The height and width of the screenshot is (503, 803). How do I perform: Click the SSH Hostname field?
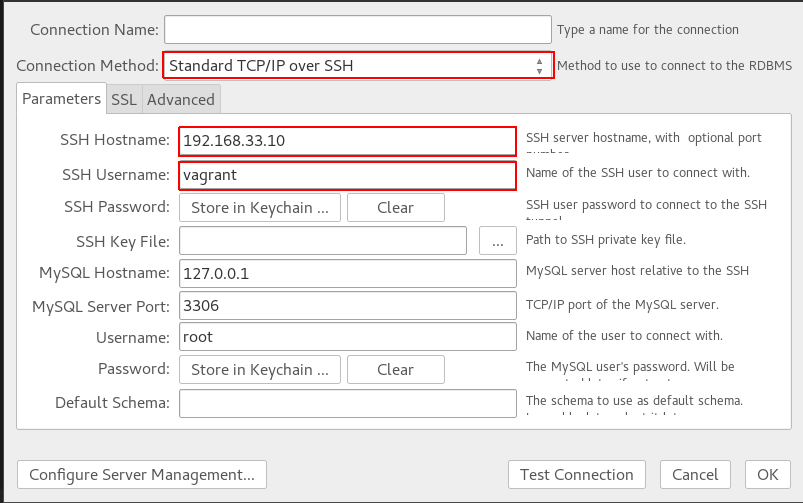pyautogui.click(x=347, y=141)
